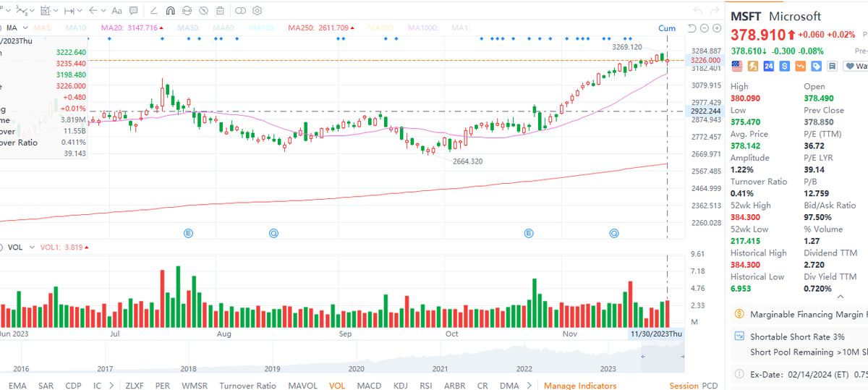Screen dimensions: 868x390
Task: Reset the chart view
Action: (692, 28)
